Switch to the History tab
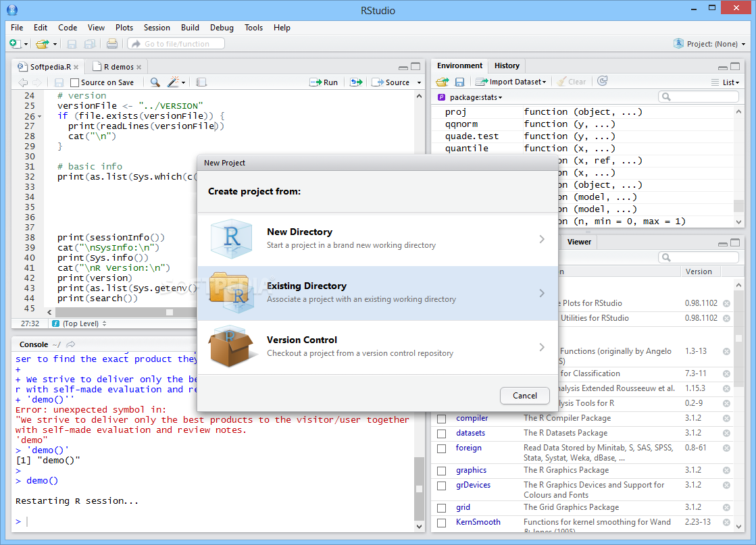 [507, 66]
